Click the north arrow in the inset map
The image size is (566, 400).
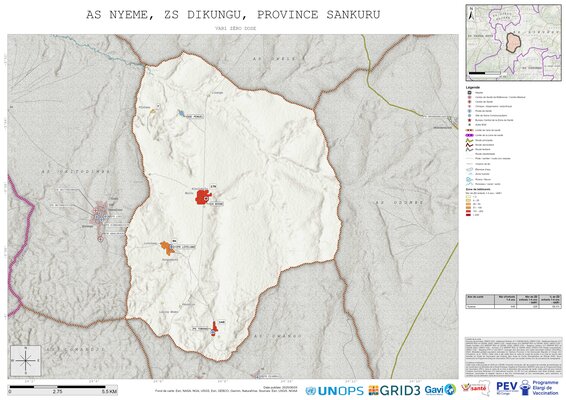point(471,13)
